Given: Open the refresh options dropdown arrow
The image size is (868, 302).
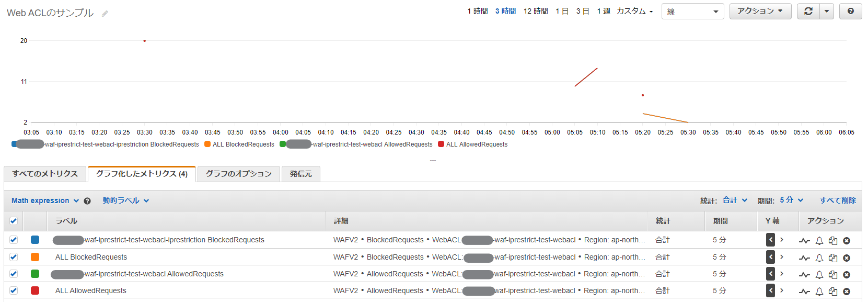Looking at the screenshot, I should pyautogui.click(x=826, y=11).
